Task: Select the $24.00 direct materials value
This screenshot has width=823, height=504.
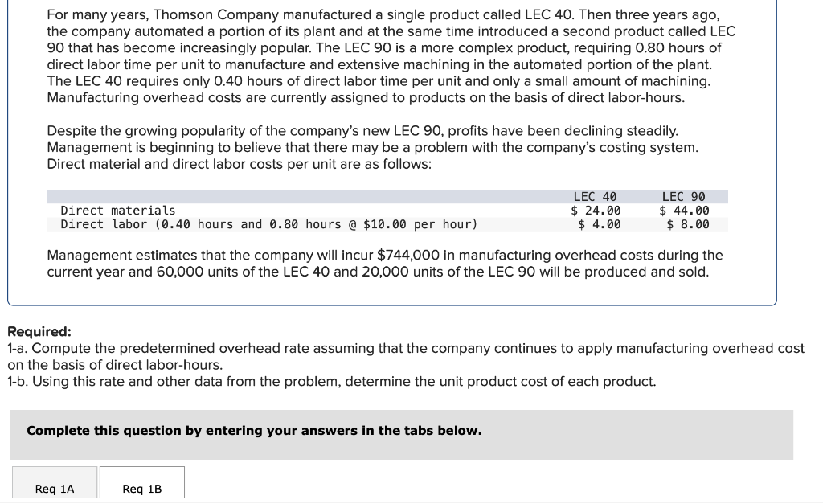Action: (597, 211)
